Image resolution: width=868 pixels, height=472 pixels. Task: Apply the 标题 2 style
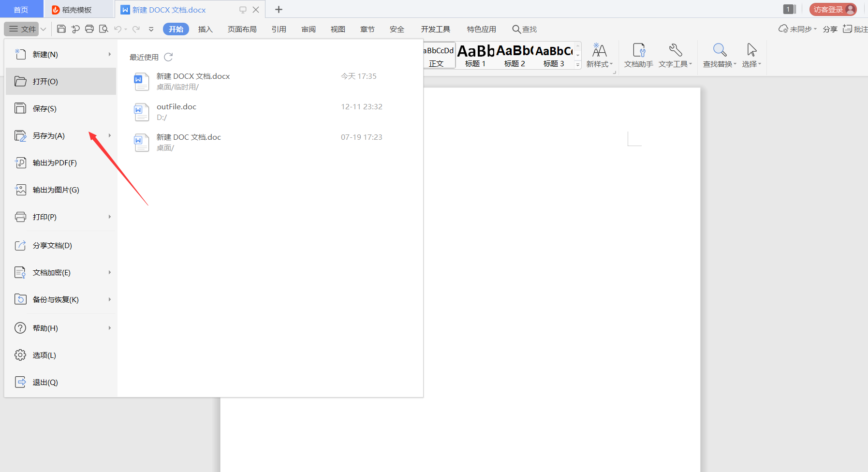(515, 56)
